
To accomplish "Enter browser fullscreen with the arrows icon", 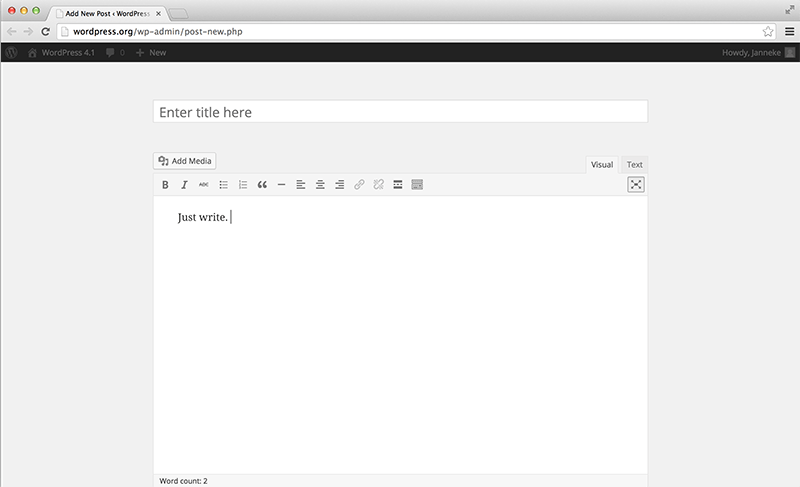I will (789, 10).
